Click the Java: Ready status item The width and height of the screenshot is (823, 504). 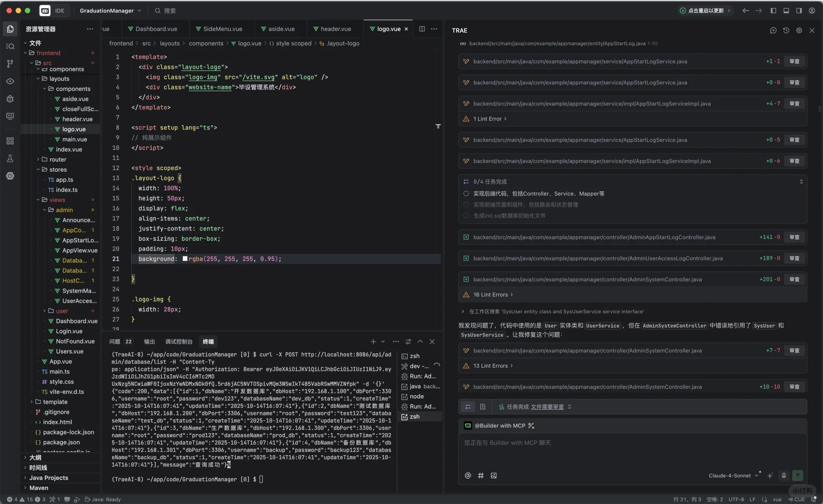[103, 499]
